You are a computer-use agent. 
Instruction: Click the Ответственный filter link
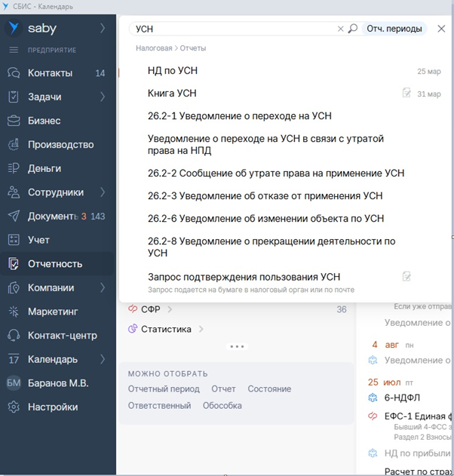[x=159, y=406]
